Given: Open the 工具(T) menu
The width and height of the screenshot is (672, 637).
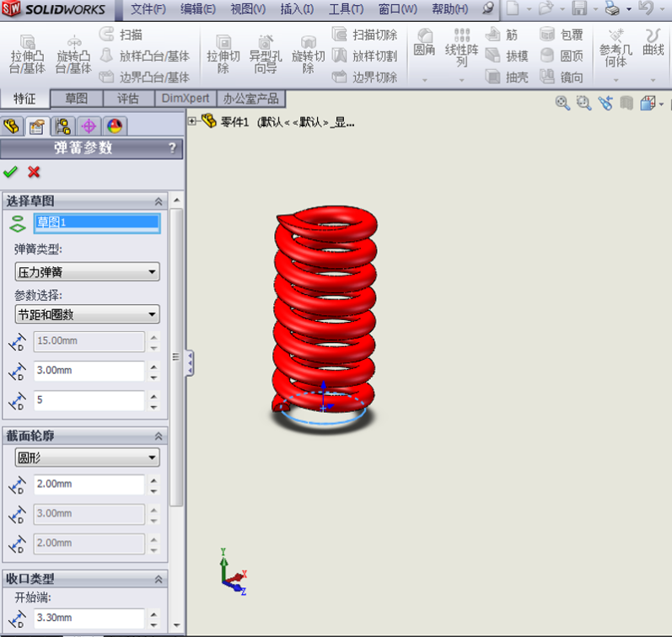Looking at the screenshot, I should (346, 9).
